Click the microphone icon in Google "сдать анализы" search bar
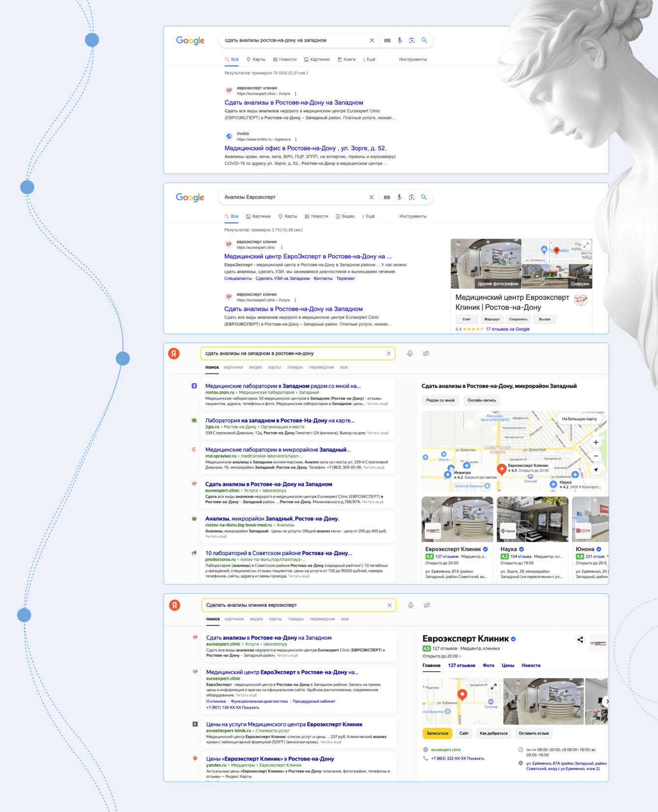The image size is (658, 812). [400, 40]
